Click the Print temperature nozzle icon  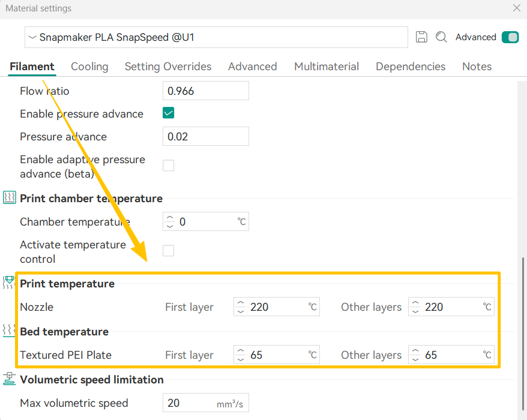tap(9, 282)
